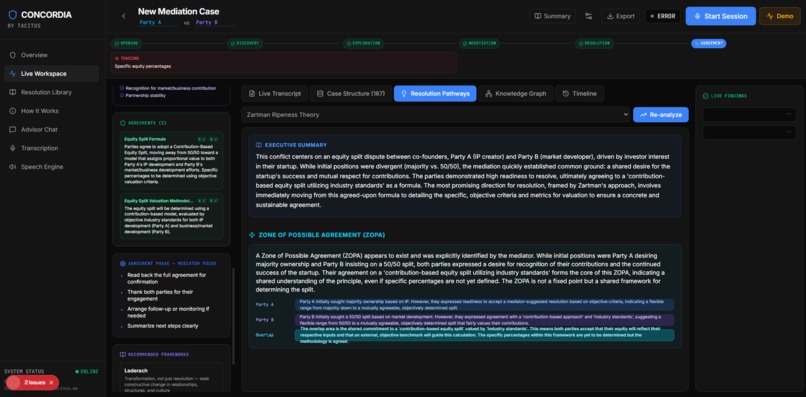Switch to the Live Transcript tab
The width and height of the screenshot is (806, 397).
(274, 94)
